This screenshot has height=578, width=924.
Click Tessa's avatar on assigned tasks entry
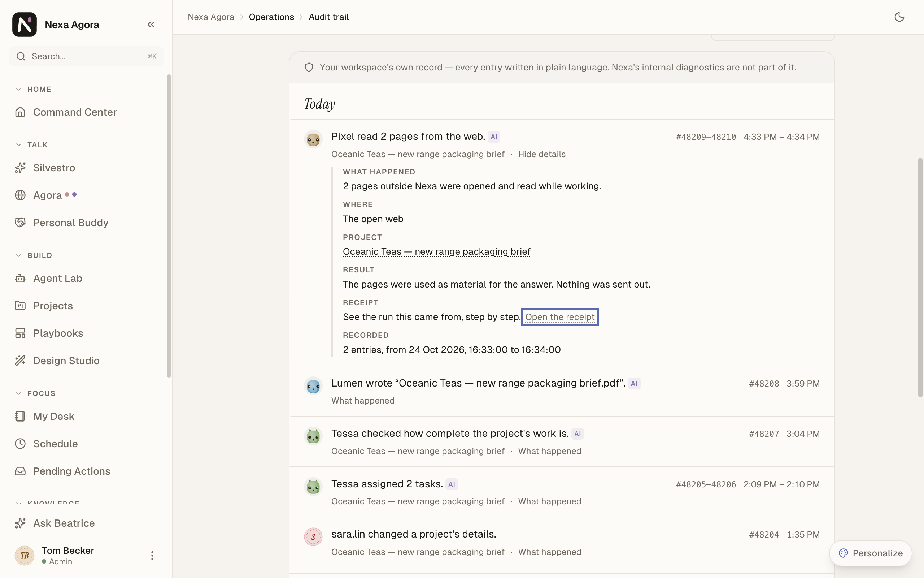point(313,487)
